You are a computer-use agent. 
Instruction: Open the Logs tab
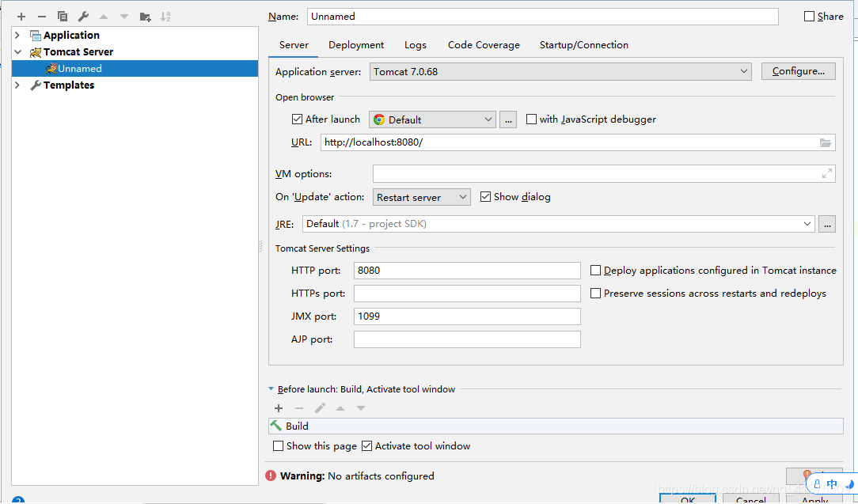click(416, 45)
